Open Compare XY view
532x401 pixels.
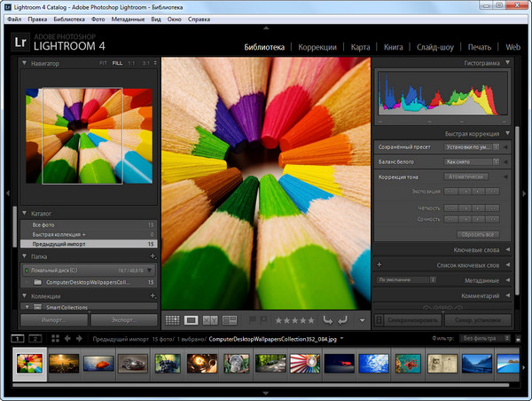coord(210,320)
